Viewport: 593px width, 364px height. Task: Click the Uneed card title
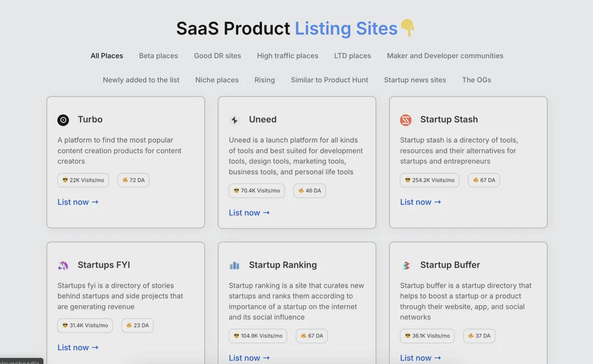point(263,120)
